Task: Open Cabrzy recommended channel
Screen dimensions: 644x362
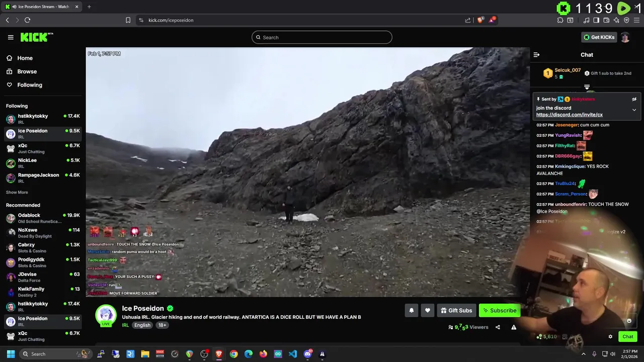Action: [x=43, y=247]
